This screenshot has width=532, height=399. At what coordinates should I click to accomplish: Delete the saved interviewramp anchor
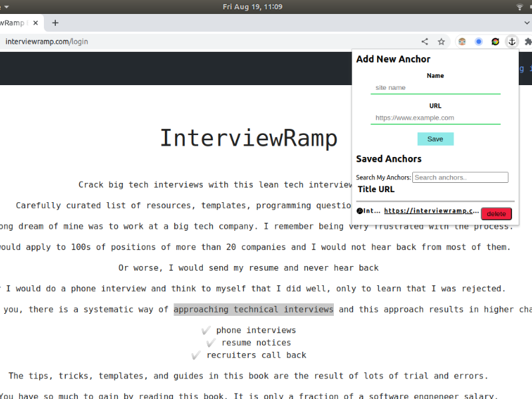point(496,213)
